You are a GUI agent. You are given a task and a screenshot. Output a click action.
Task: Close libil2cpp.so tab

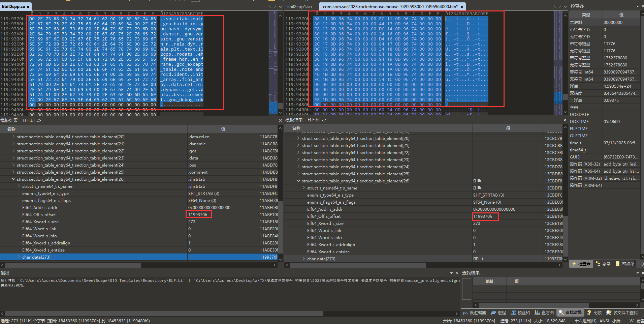28,7
